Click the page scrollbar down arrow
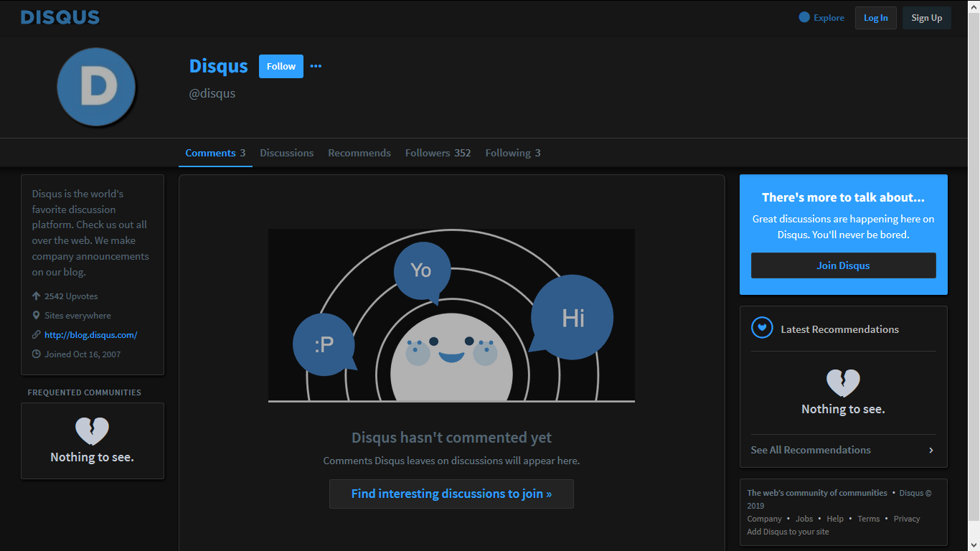Viewport: 980px width, 551px height. pyautogui.click(x=975, y=546)
